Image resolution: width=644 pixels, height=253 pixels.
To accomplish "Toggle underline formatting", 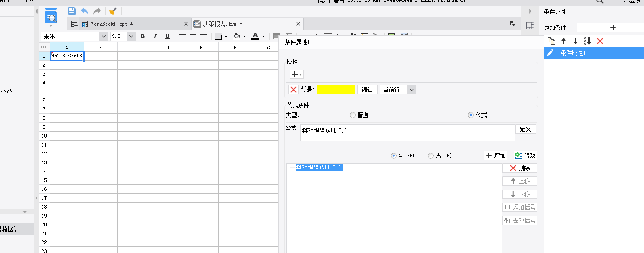I will coord(167,36).
